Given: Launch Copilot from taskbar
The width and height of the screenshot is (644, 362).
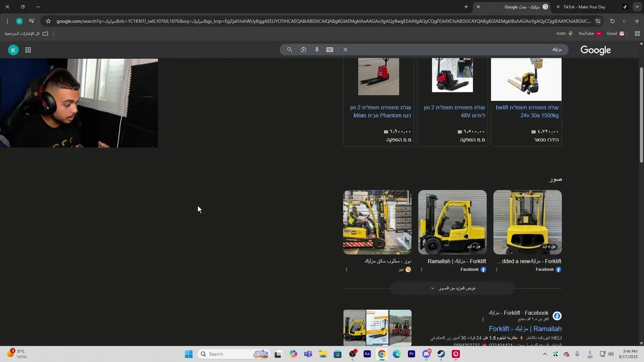Looking at the screenshot, I should pos(293,354).
